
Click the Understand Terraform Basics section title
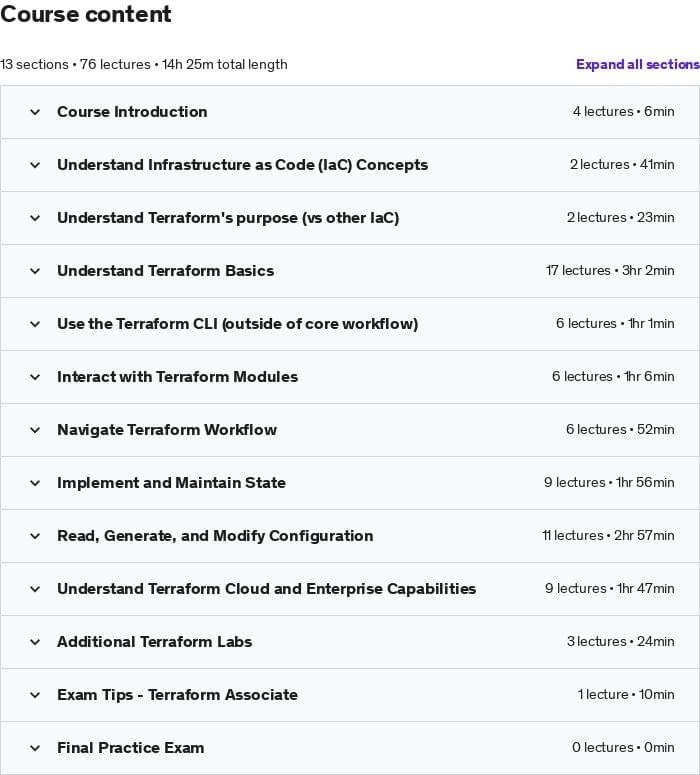[165, 271]
